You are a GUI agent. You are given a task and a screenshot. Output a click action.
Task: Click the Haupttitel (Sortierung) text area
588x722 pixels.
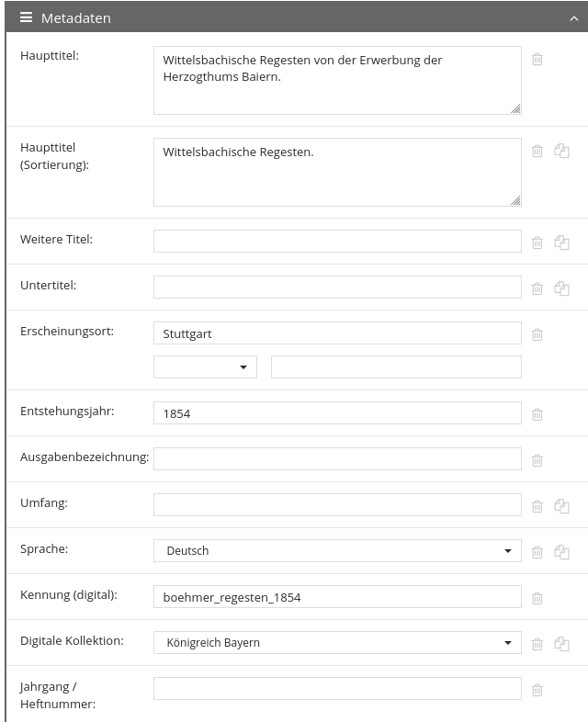click(337, 172)
